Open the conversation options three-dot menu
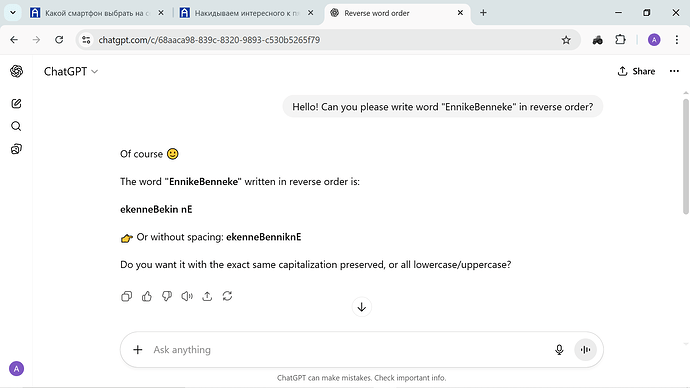This screenshot has width=690, height=388. pyautogui.click(x=674, y=71)
